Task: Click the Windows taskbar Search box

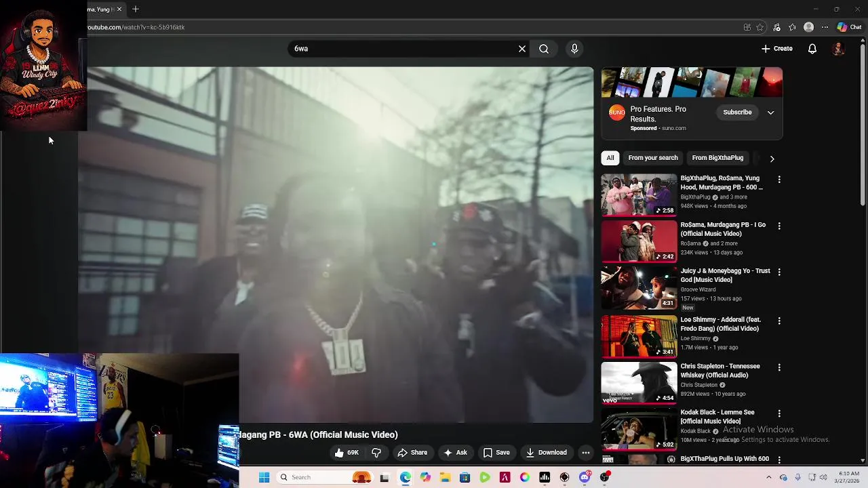Action: tap(325, 477)
